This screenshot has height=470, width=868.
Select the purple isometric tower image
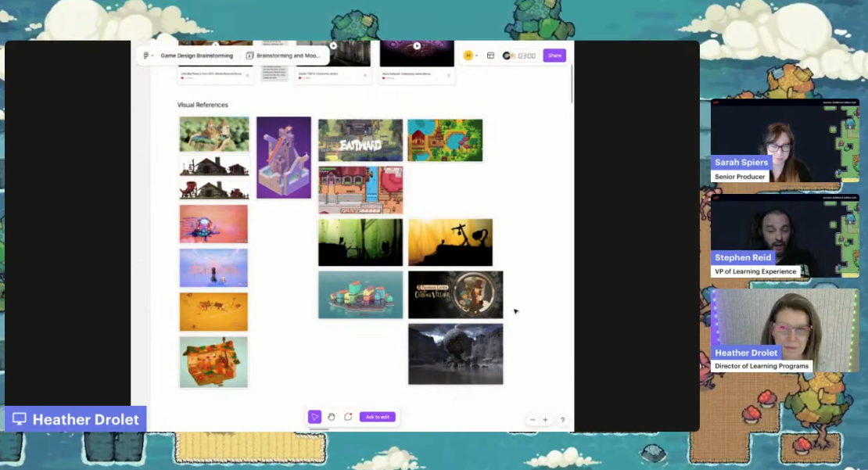point(283,157)
